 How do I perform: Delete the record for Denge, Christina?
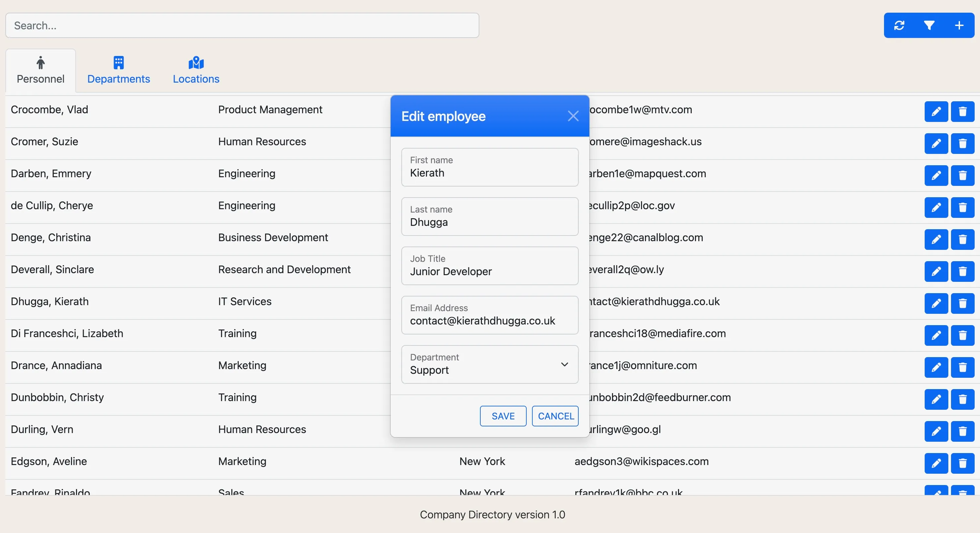click(x=963, y=240)
